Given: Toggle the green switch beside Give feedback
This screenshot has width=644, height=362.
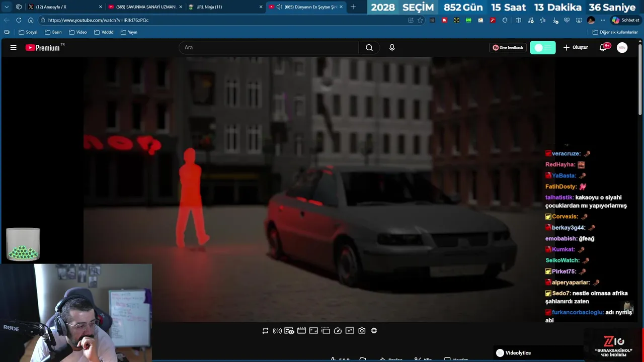Looking at the screenshot, I should (543, 47).
